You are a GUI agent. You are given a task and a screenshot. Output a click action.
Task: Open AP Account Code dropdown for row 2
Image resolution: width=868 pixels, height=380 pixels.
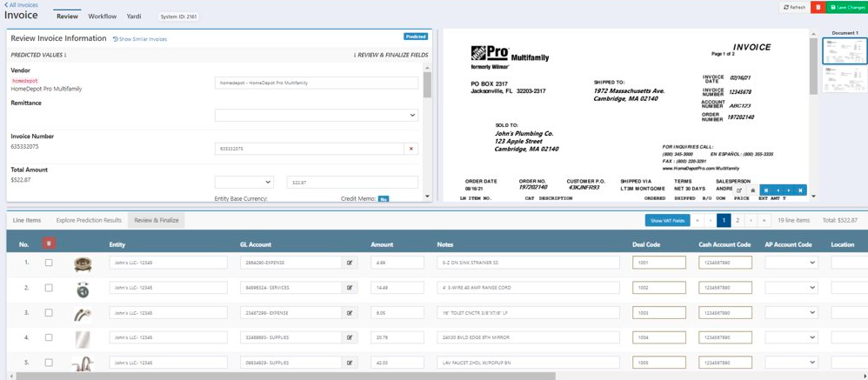pos(791,288)
